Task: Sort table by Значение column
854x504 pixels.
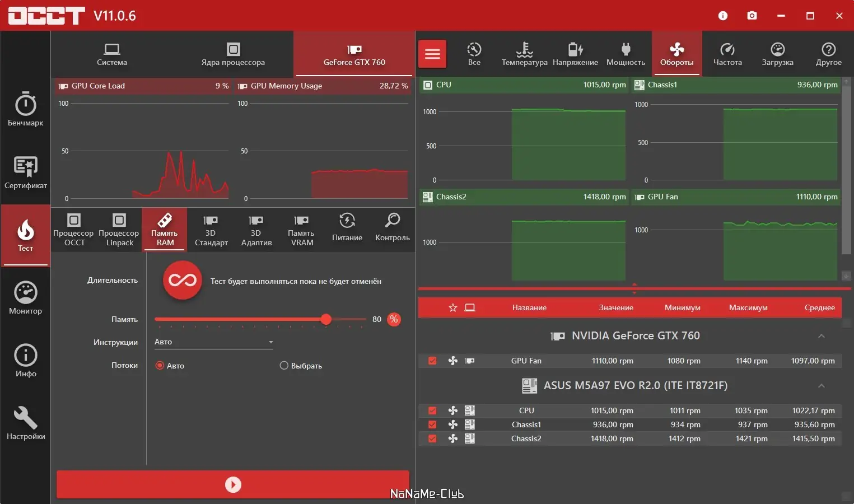Action: point(616,307)
